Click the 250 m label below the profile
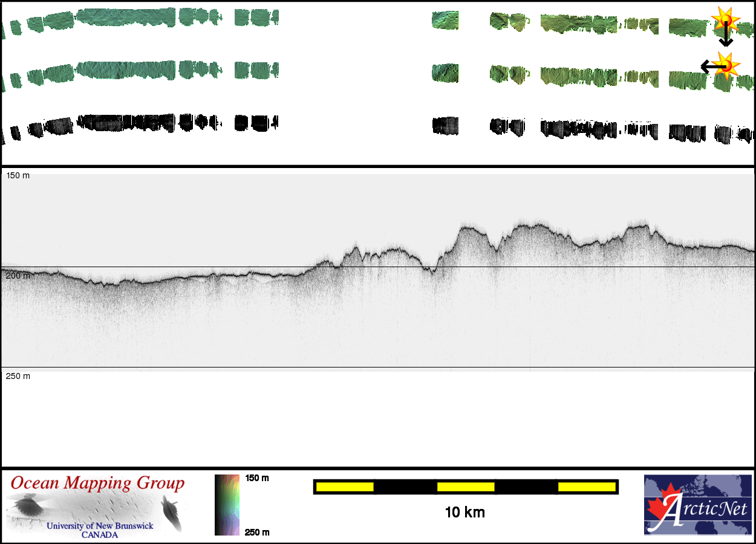 coord(18,376)
